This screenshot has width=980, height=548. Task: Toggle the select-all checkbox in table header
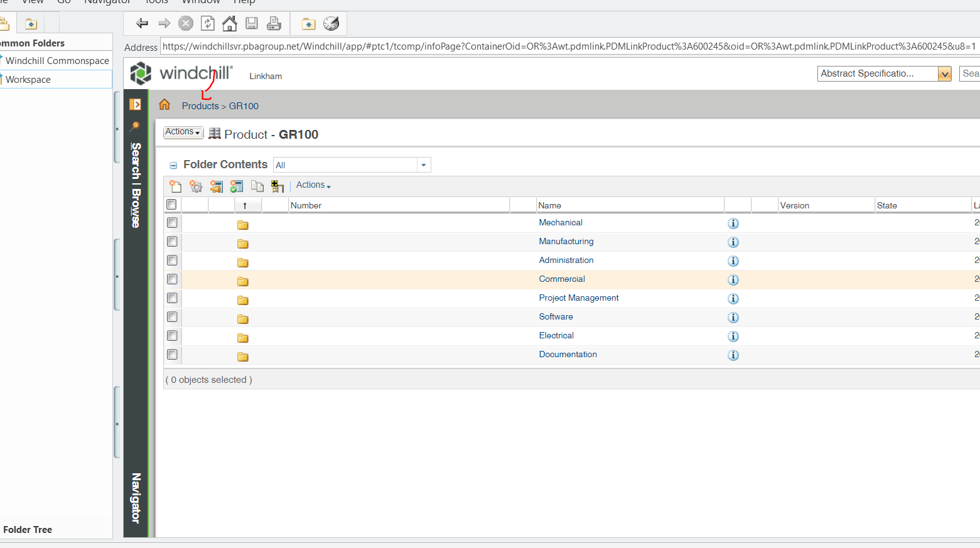171,205
